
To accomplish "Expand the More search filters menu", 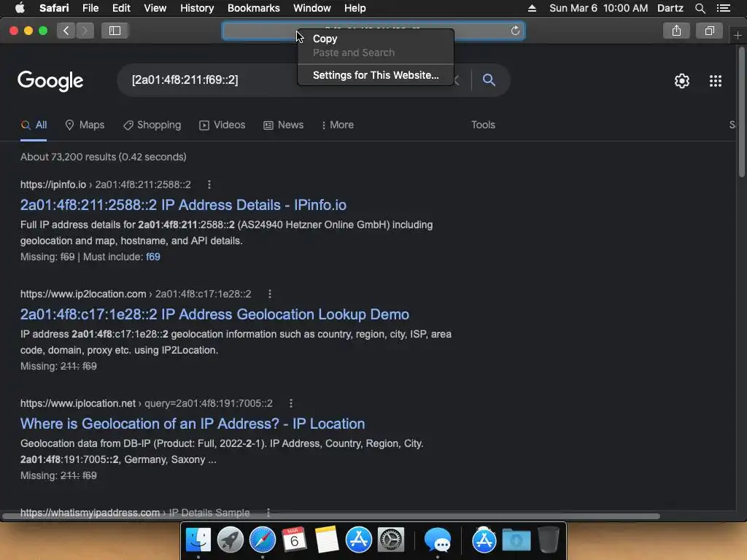I will coord(337,125).
